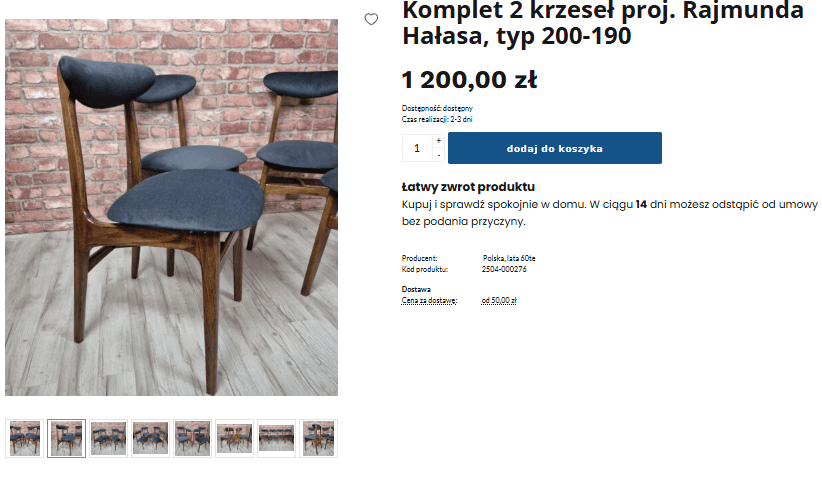This screenshot has height=480, width=822.
Task: Click the price "1 200,00 zł"
Action: point(469,80)
